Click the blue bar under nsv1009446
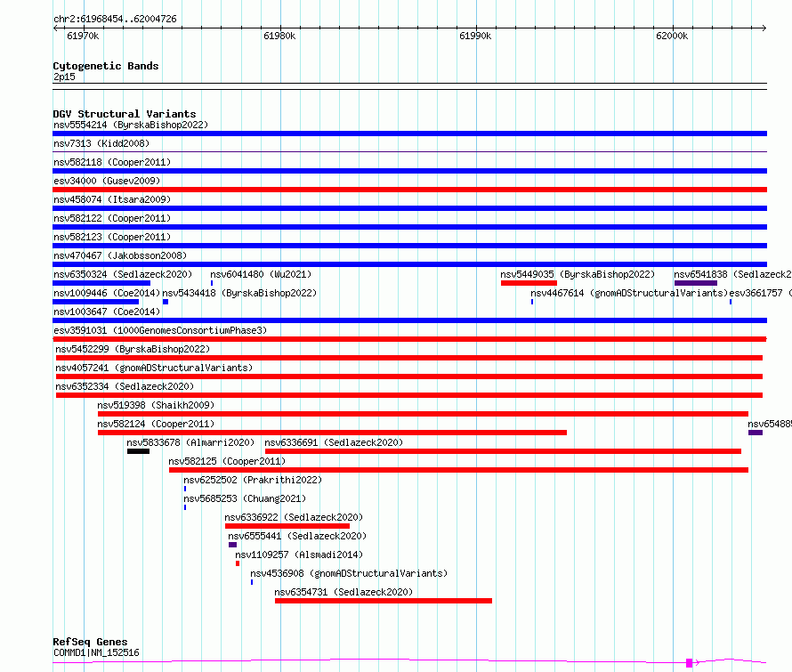792x672 pixels. (96, 302)
